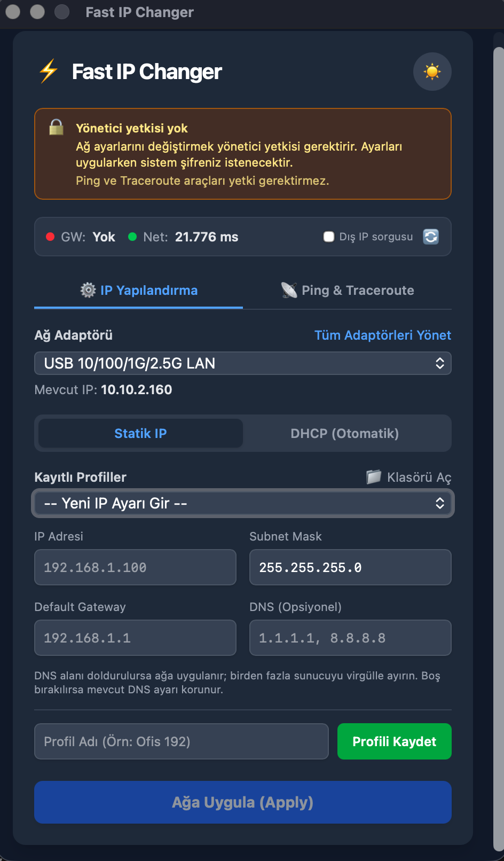
Task: Click the green Net status dot
Action: (132, 237)
